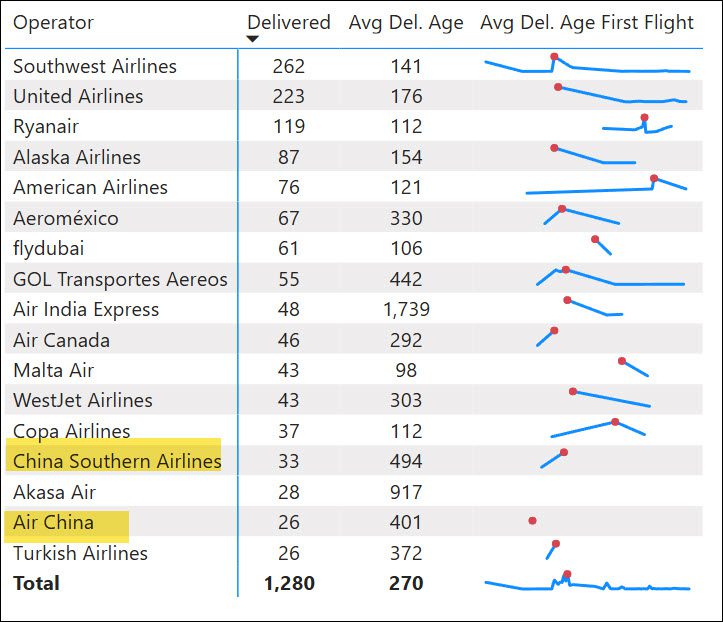Screen dimensions: 723x622
Task: Click the GOL Transportes Aereos sparkline
Action: pyautogui.click(x=610, y=278)
